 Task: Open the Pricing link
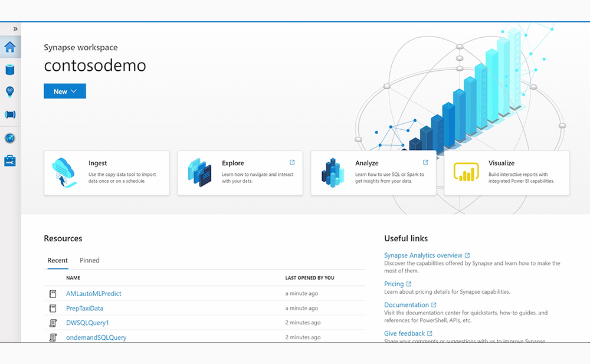395,284
